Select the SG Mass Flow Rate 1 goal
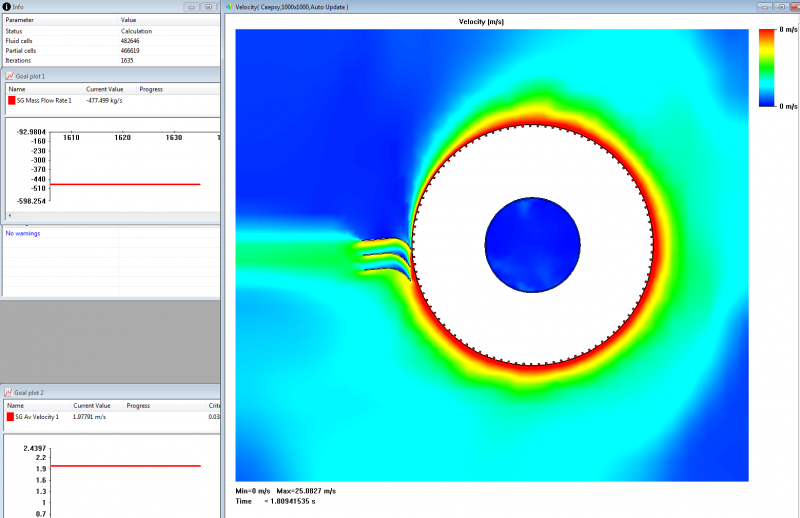 44,101
